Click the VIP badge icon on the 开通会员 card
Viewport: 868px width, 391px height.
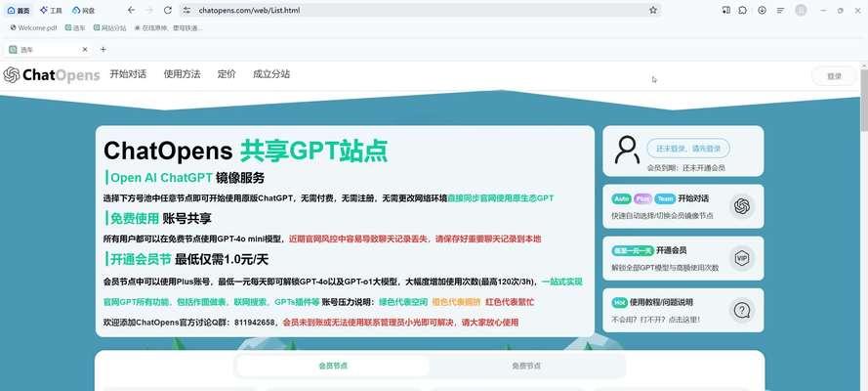pos(741,258)
